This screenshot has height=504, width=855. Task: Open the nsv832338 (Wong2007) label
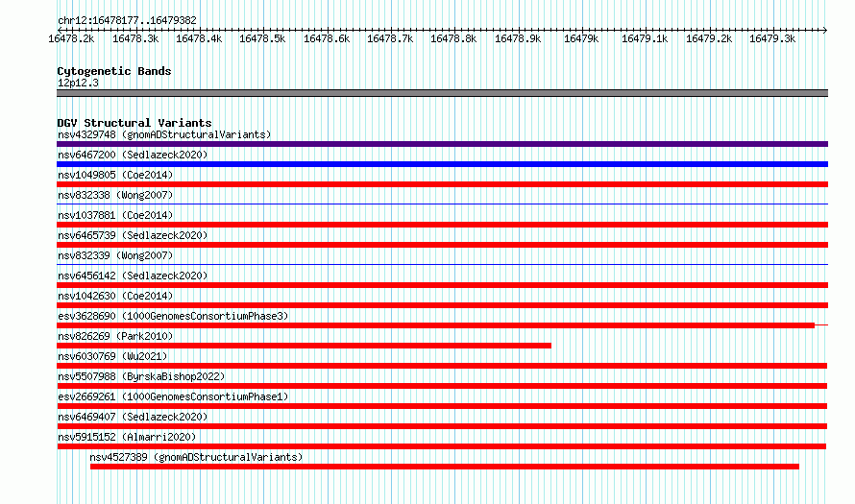[115, 195]
